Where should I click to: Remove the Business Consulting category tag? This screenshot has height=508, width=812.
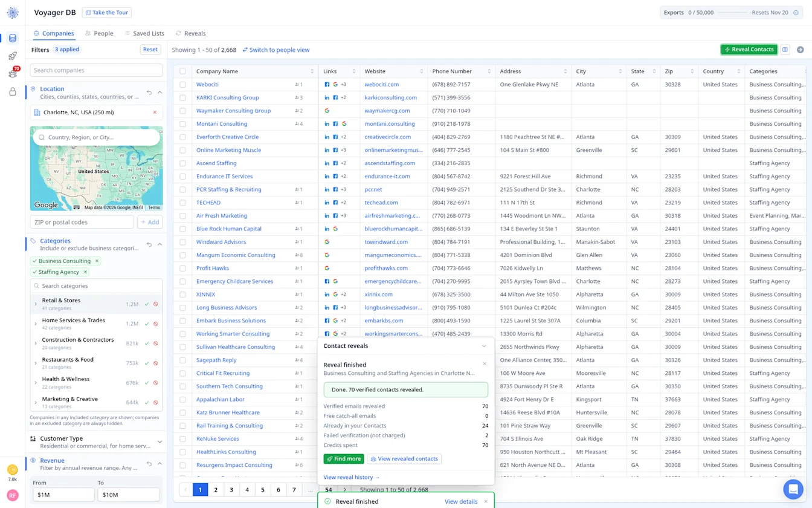pos(97,261)
